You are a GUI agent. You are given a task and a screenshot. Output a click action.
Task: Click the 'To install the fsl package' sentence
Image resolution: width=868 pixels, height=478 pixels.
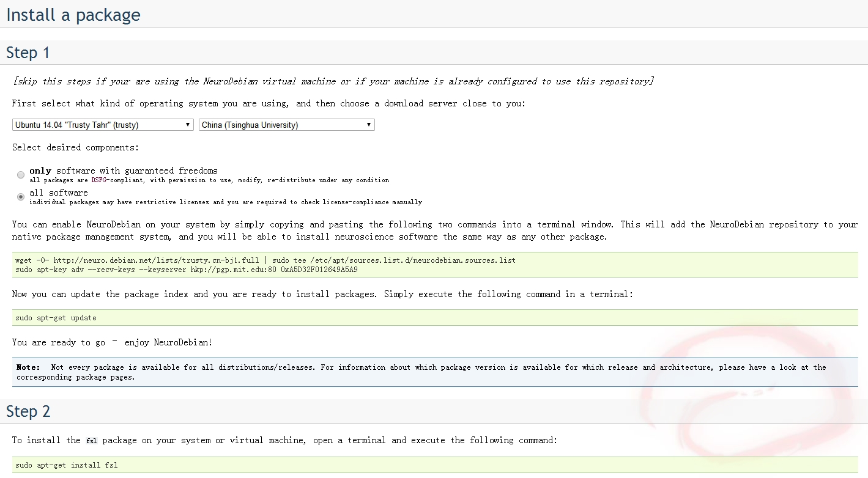pos(284,440)
